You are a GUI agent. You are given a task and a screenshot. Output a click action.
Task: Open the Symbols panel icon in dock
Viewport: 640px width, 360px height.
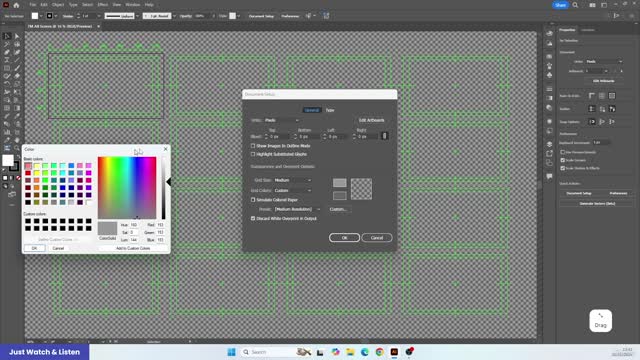[549, 75]
